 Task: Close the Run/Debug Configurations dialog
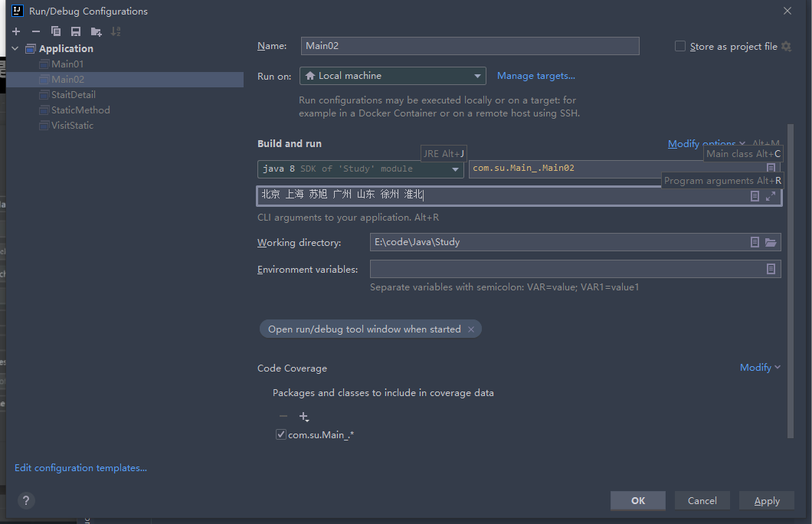coord(787,11)
